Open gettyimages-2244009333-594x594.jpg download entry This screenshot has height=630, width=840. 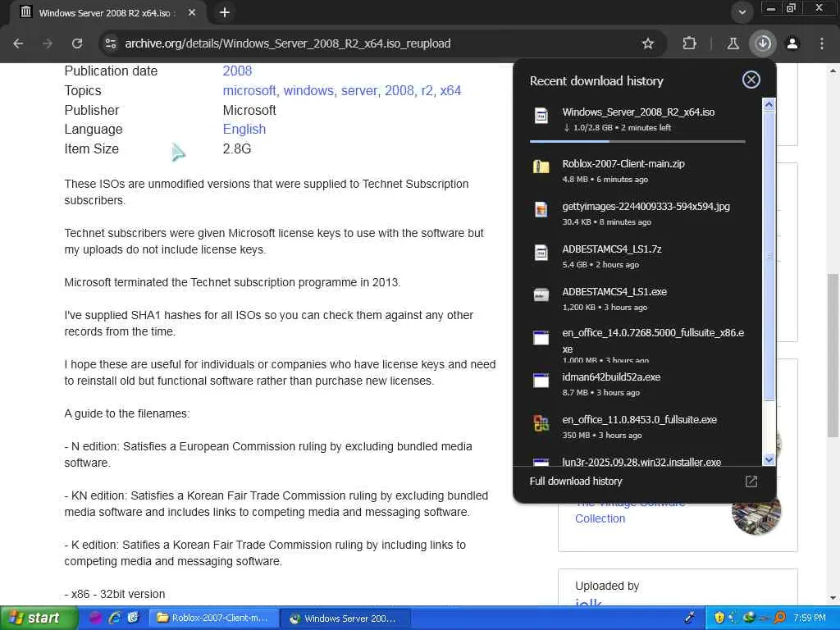[637, 213]
